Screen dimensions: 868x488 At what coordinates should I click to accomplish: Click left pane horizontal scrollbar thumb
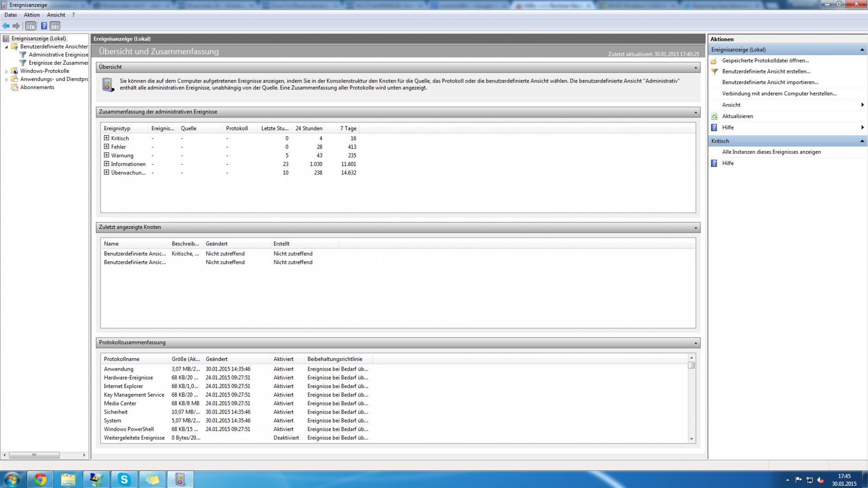(x=34, y=455)
